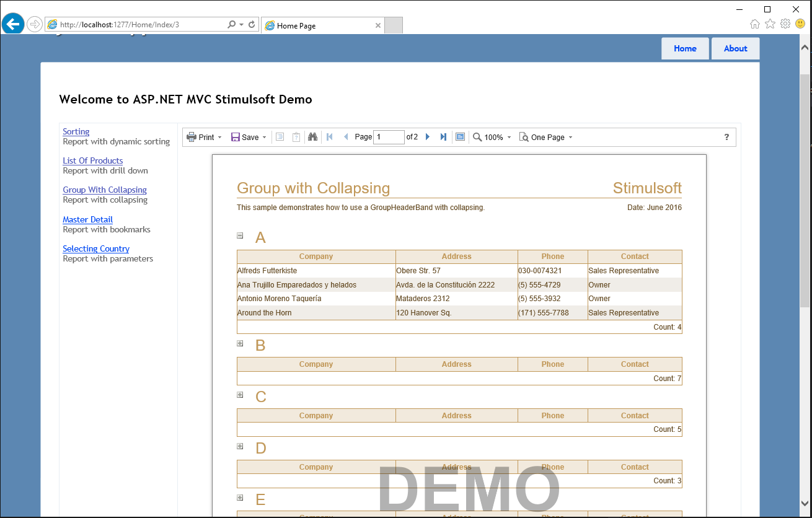Click the Count: 7 footer text
The width and height of the screenshot is (812, 518).
(x=668, y=379)
